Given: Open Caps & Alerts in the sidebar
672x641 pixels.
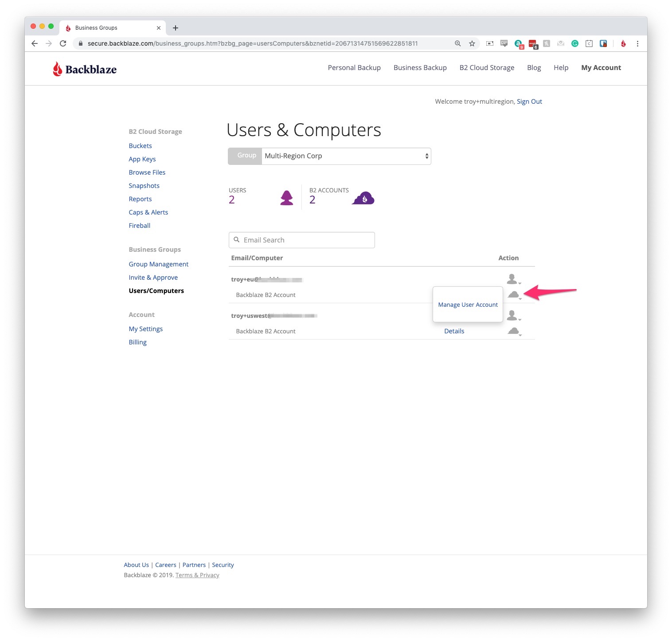Looking at the screenshot, I should (x=148, y=212).
